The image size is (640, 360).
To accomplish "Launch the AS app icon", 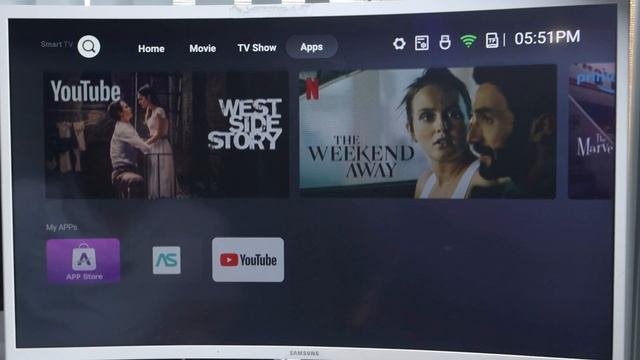I will point(167,260).
